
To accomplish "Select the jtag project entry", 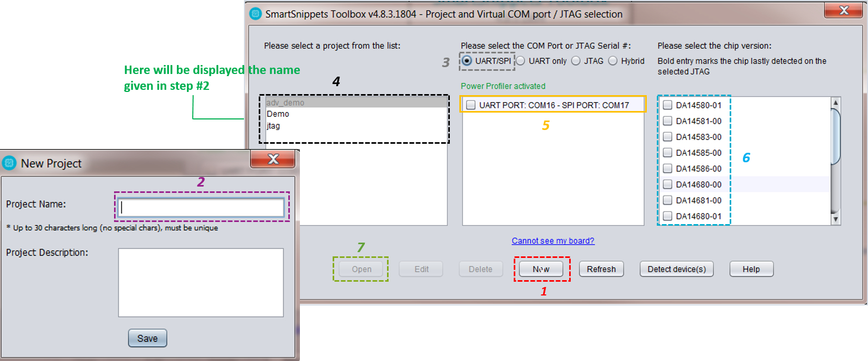I will (273, 126).
